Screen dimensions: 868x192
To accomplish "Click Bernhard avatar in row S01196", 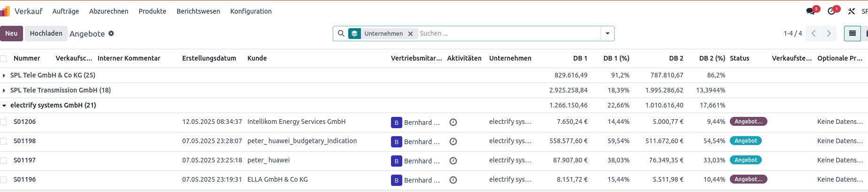I will [396, 180].
